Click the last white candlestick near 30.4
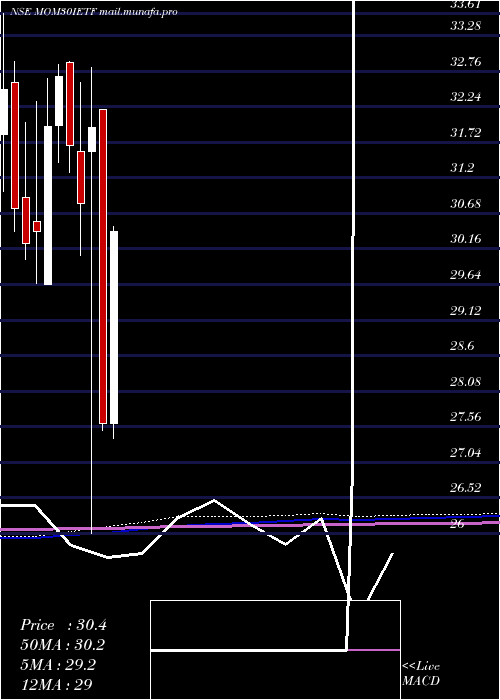Image resolution: width=500 pixels, height=700 pixels. (x=114, y=327)
